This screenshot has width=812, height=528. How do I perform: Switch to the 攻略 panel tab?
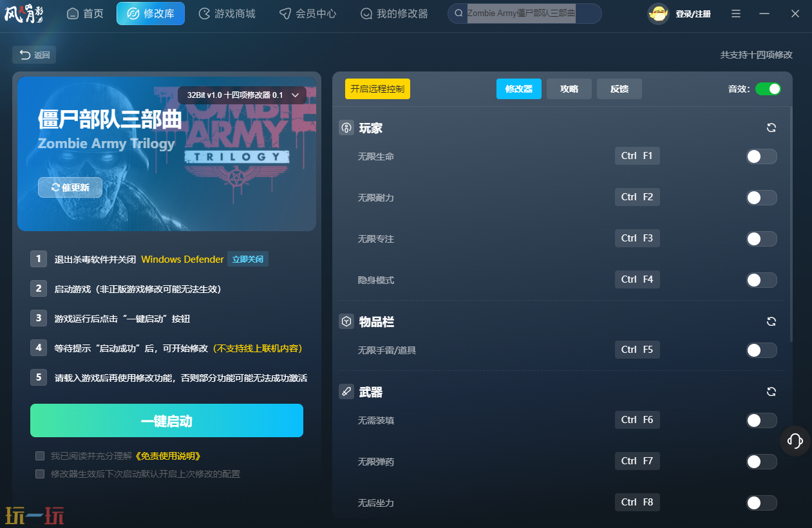[569, 89]
